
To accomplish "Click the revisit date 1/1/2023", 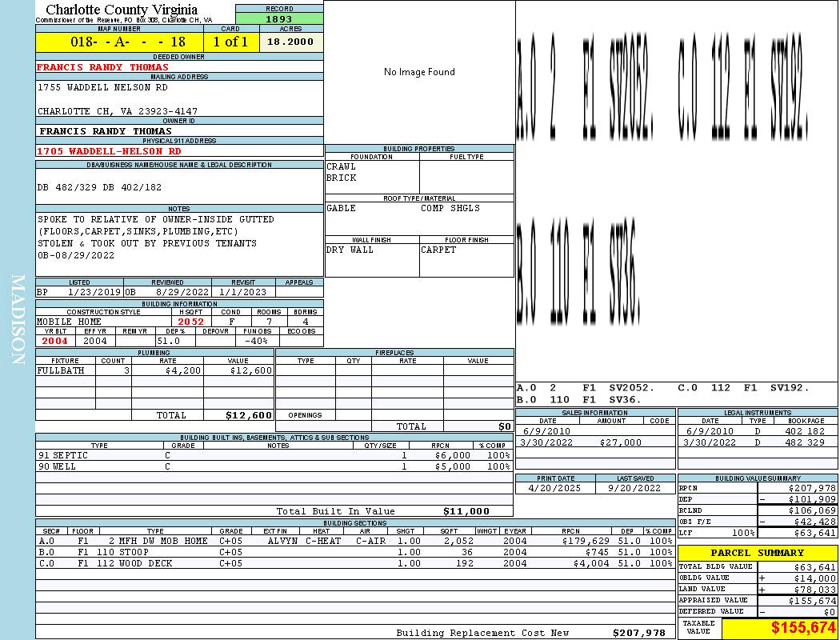I will click(242, 293).
